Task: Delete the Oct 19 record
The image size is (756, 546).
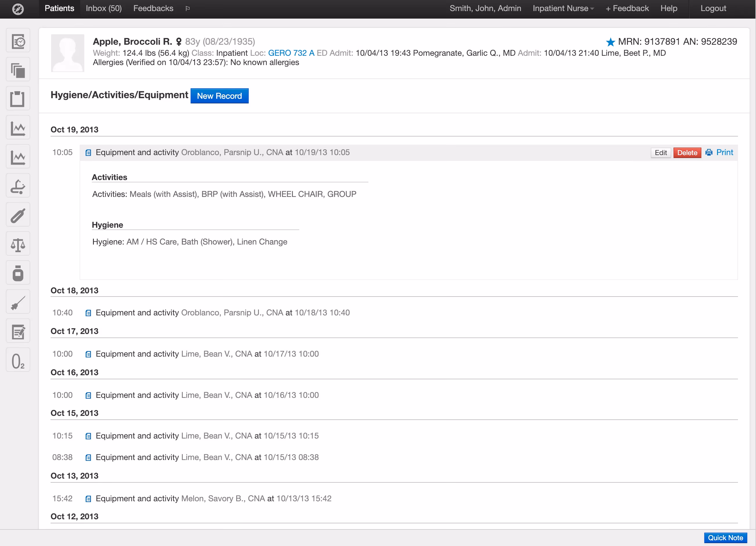Action: tap(687, 152)
